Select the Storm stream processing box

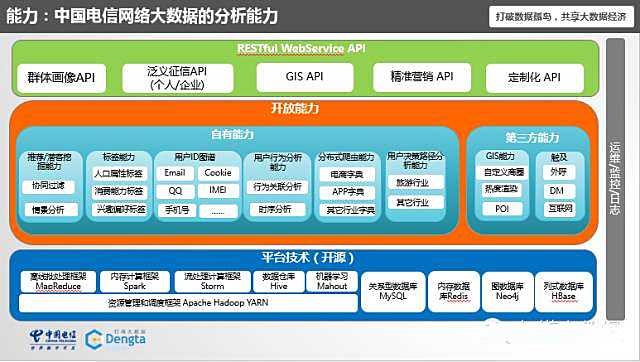tap(212, 282)
